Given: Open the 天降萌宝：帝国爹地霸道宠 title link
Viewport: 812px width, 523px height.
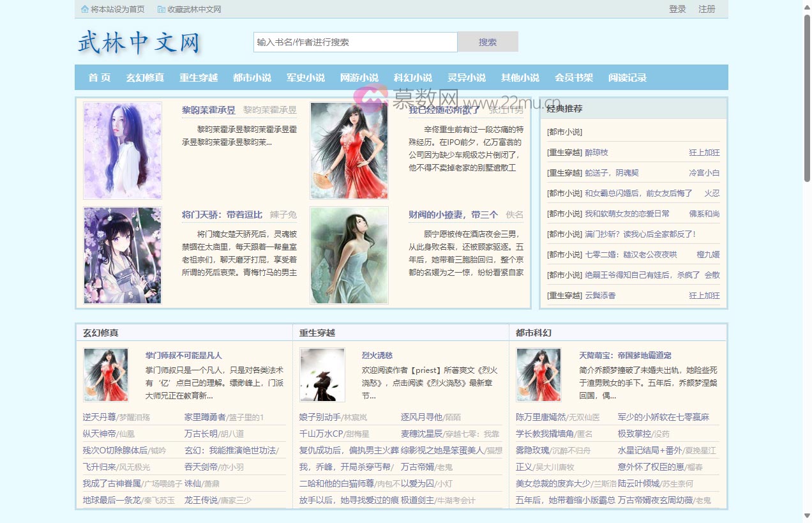Looking at the screenshot, I should coord(624,355).
